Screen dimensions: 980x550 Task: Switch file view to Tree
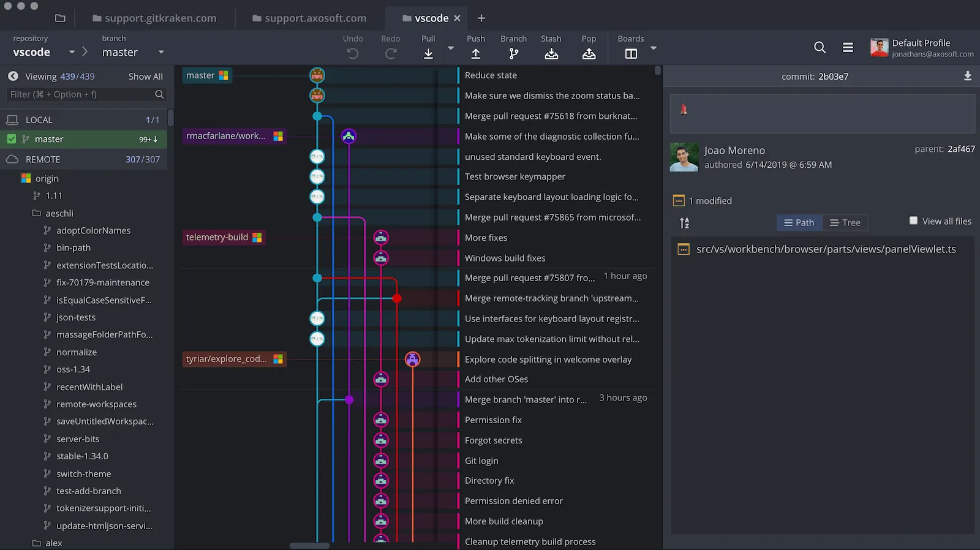coord(845,223)
